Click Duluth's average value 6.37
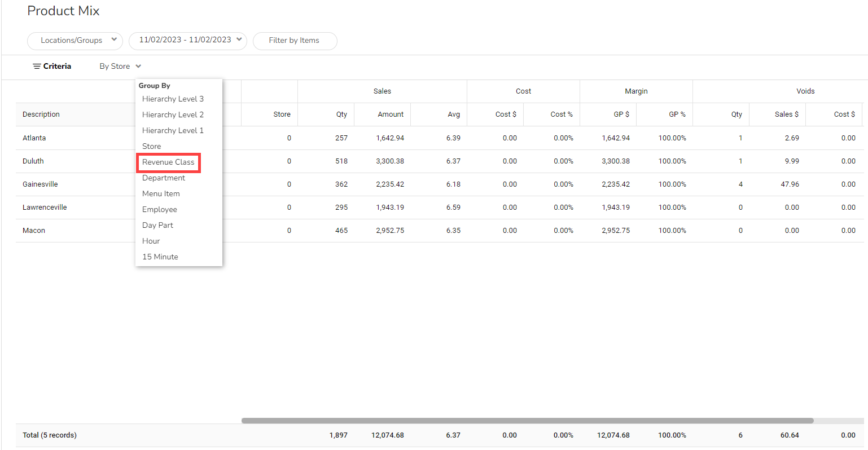 [x=453, y=161]
